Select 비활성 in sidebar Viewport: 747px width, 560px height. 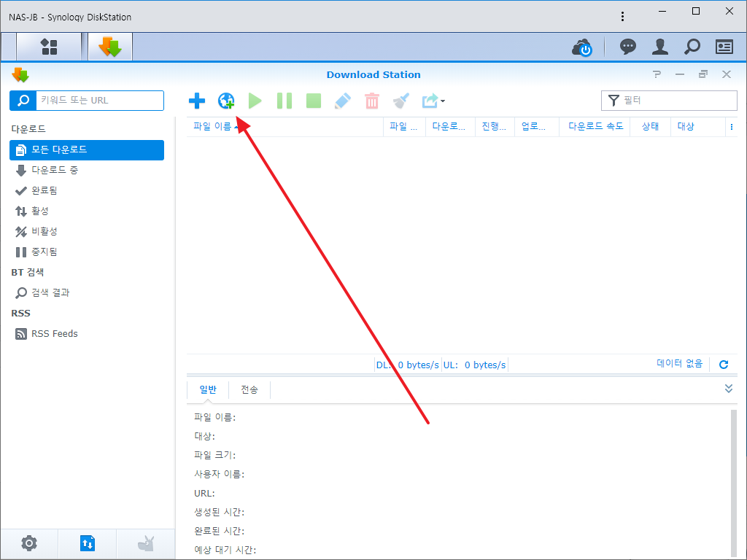(87, 231)
